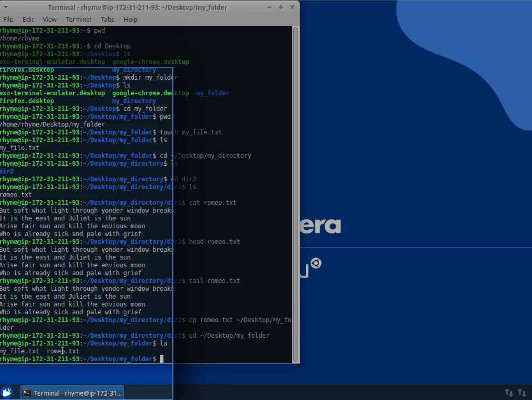Click the '/home/rhyme' output line
Viewport: 532px width, 400px height.
click(x=20, y=38)
